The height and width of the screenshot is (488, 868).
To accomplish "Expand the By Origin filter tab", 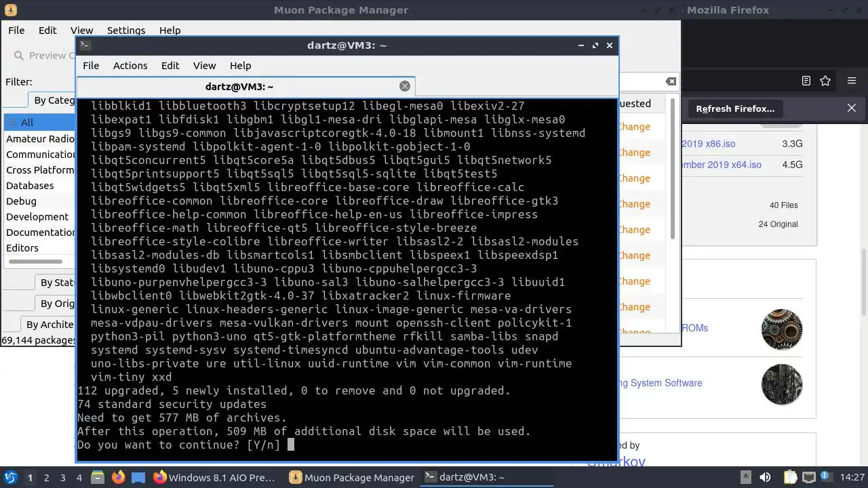I will pyautogui.click(x=55, y=304).
